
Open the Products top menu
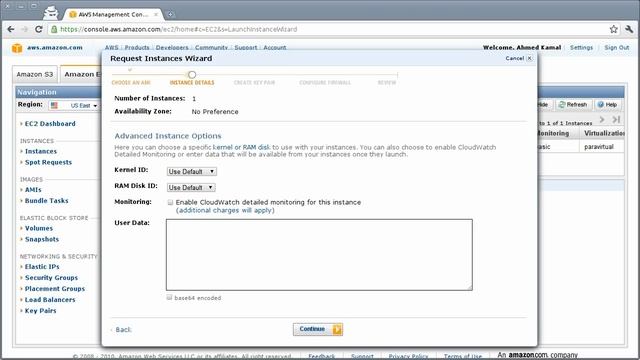tap(137, 48)
